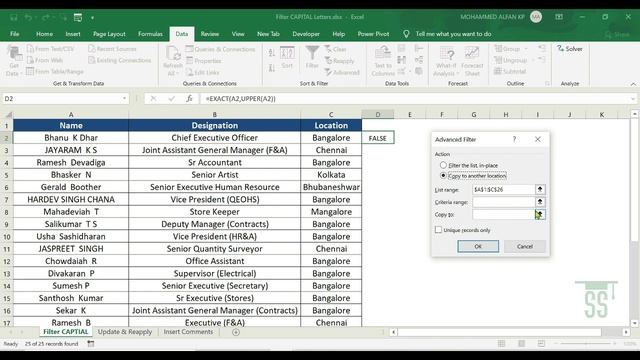This screenshot has width=640, height=360.
Task: Click Select All corner triangle
Action: click(8, 115)
